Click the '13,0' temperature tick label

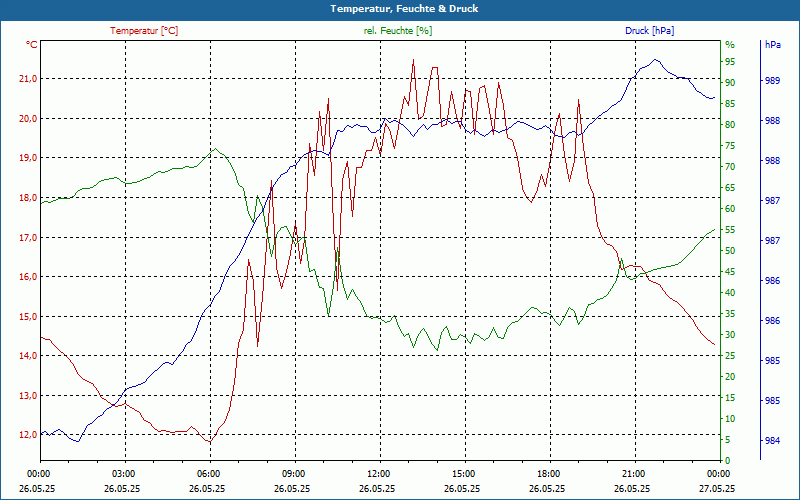29,395
